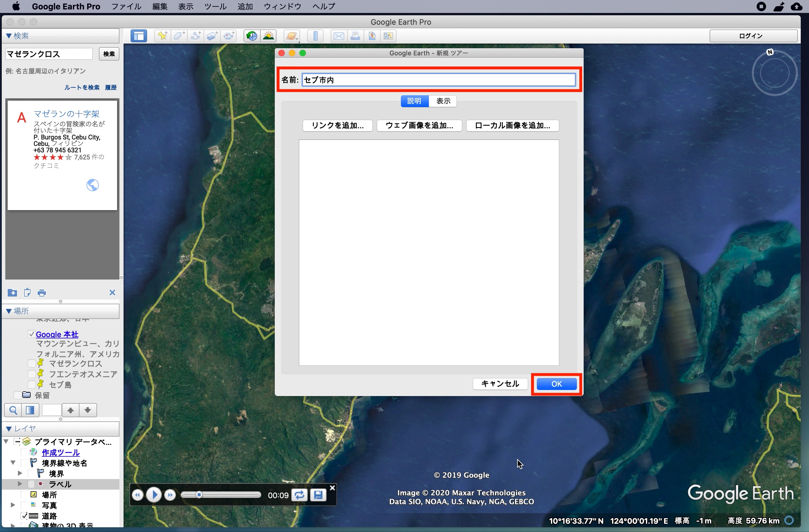Click the tour playback time slider
This screenshot has height=532, width=809.
click(221, 495)
